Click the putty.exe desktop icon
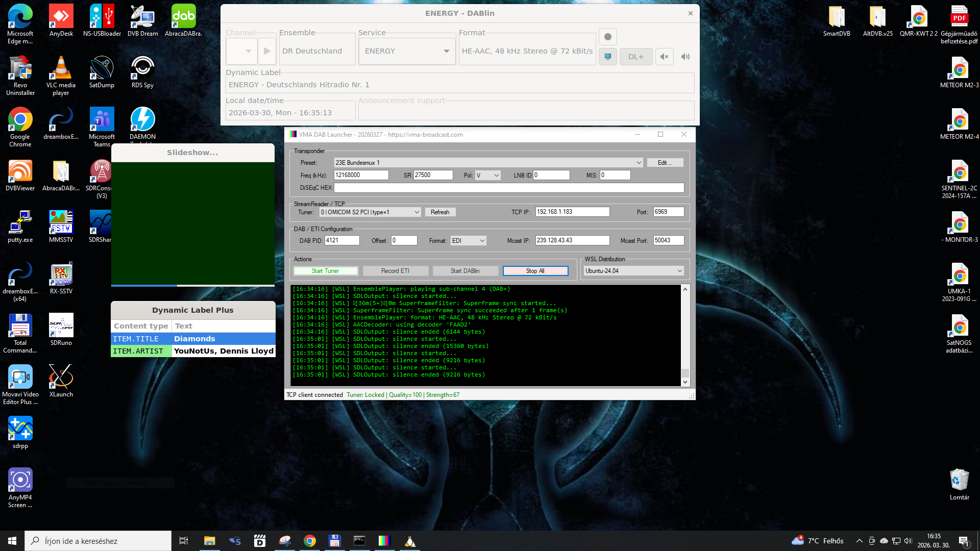The image size is (980, 551). pos(20,227)
